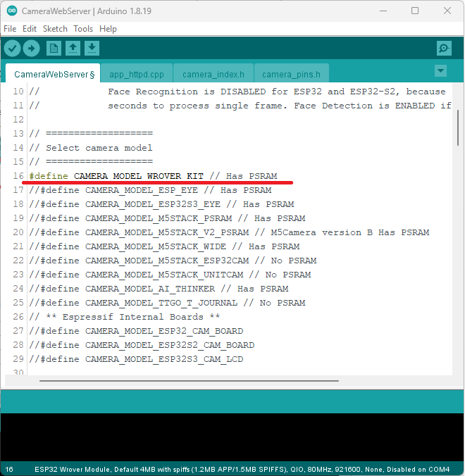Click the Select camera model comment
465x476 pixels.
tap(91, 148)
